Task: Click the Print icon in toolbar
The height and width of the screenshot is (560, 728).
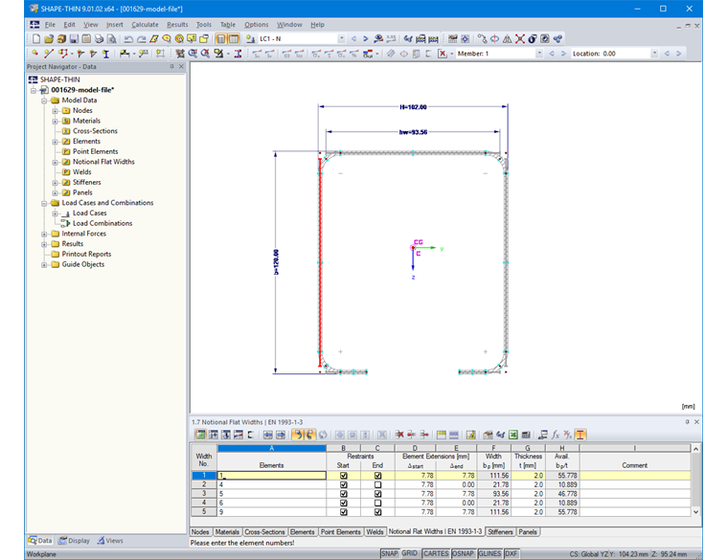Action: tap(99, 39)
